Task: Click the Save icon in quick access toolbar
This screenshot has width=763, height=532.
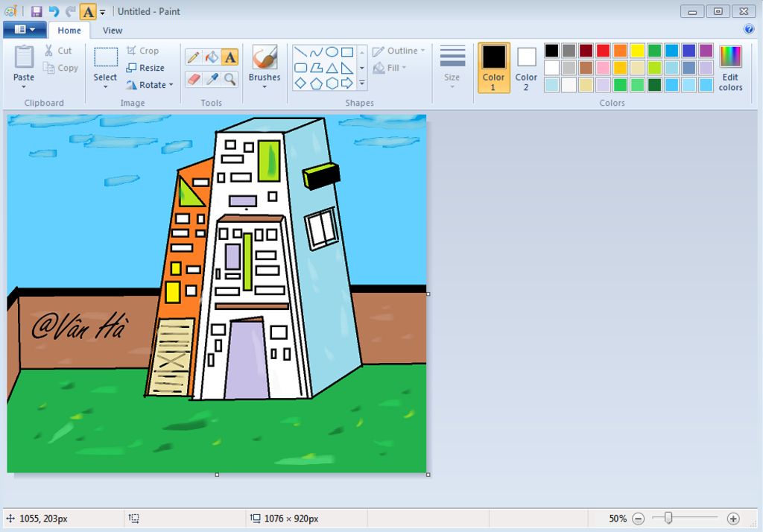Action: pyautogui.click(x=37, y=11)
